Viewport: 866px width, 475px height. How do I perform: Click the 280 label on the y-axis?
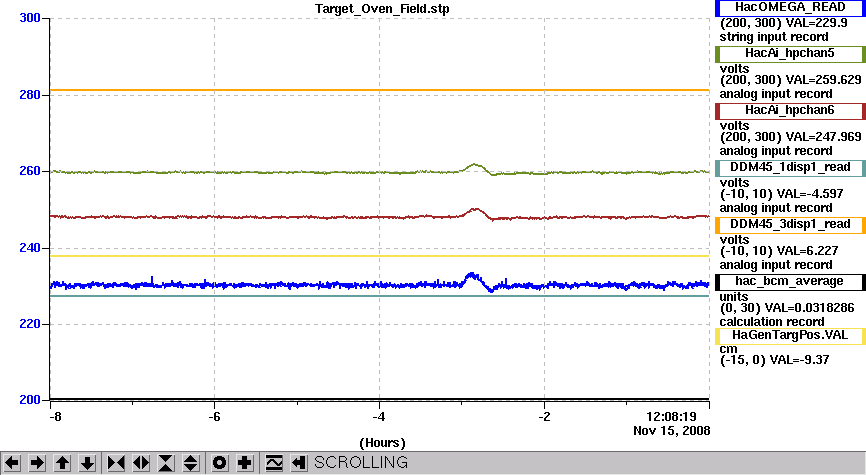pyautogui.click(x=30, y=95)
